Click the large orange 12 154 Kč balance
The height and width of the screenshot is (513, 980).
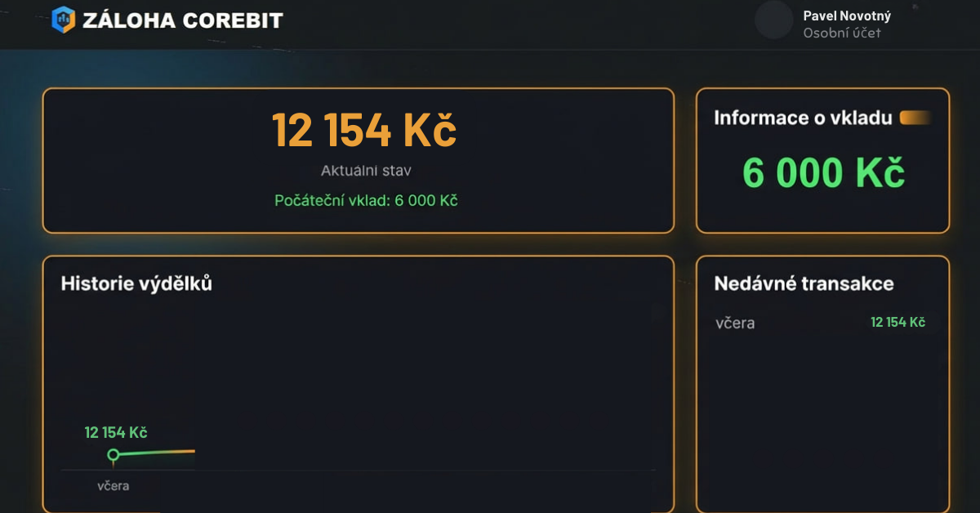pos(363,131)
